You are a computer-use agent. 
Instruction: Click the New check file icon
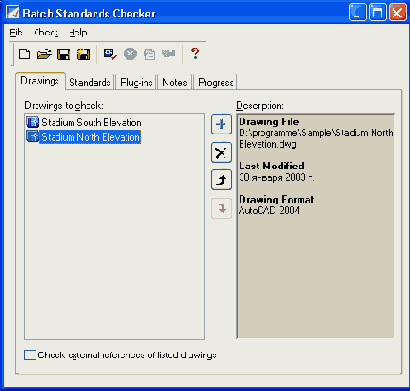pos(24,54)
